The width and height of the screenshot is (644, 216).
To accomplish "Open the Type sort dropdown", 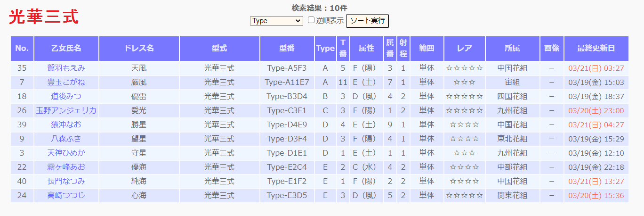I will 276,21.
